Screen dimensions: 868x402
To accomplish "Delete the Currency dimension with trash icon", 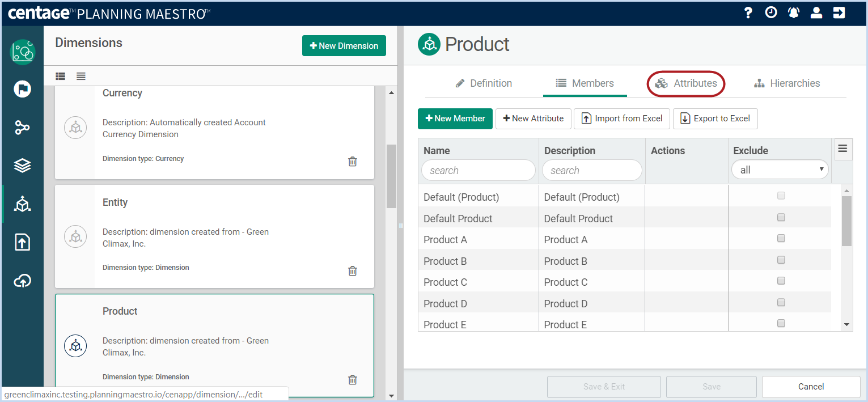I will (x=353, y=162).
